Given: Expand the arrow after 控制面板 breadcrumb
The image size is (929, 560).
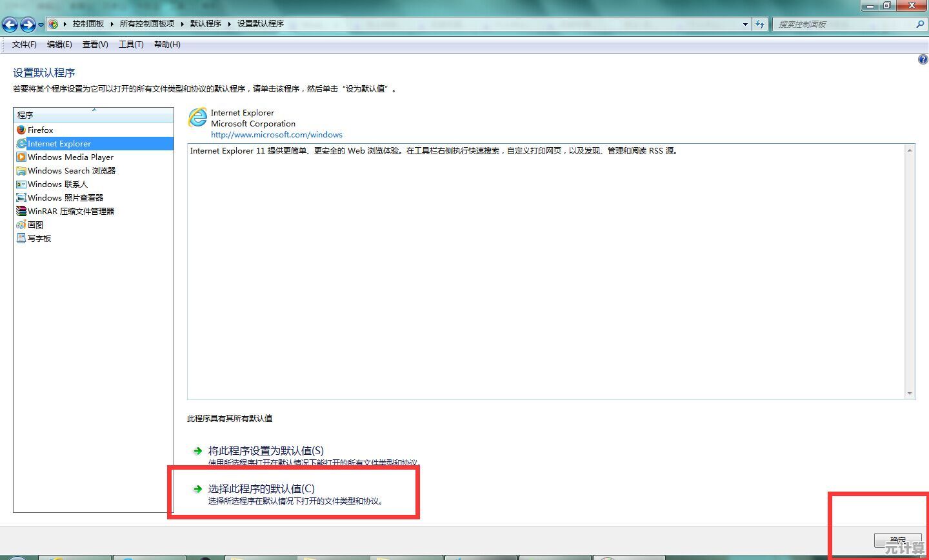Looking at the screenshot, I should pos(112,24).
